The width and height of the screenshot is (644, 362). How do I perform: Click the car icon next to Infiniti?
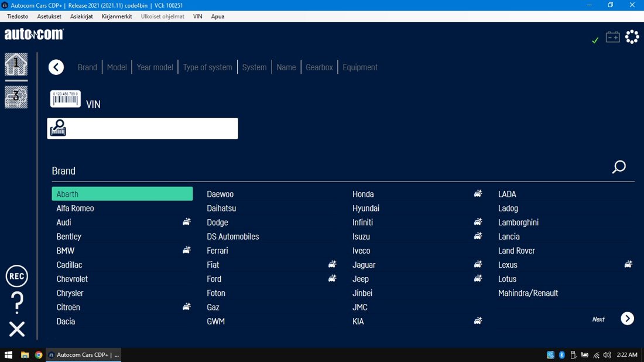click(x=478, y=222)
